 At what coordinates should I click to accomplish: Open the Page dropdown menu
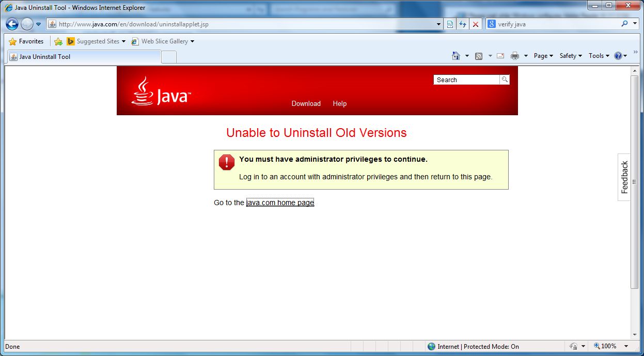[543, 56]
